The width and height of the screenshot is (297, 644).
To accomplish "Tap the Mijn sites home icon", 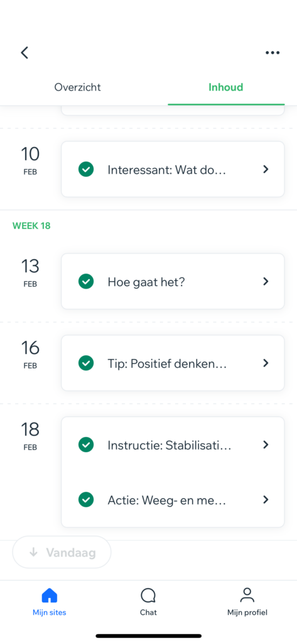I will [50, 595].
